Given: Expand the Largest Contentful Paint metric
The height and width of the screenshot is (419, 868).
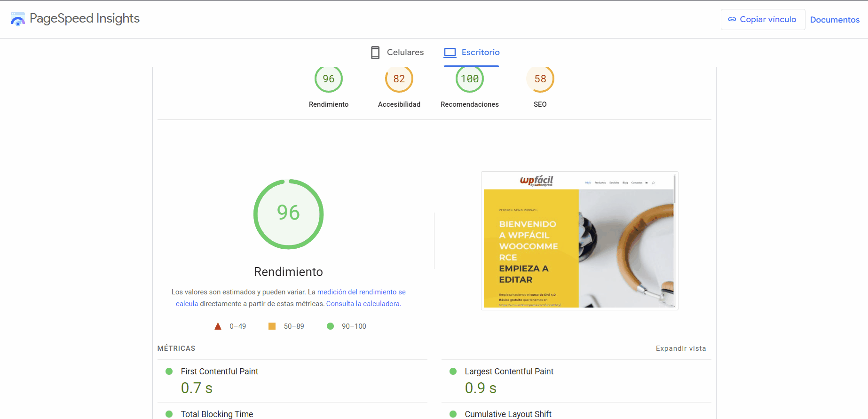Looking at the screenshot, I should 509,372.
